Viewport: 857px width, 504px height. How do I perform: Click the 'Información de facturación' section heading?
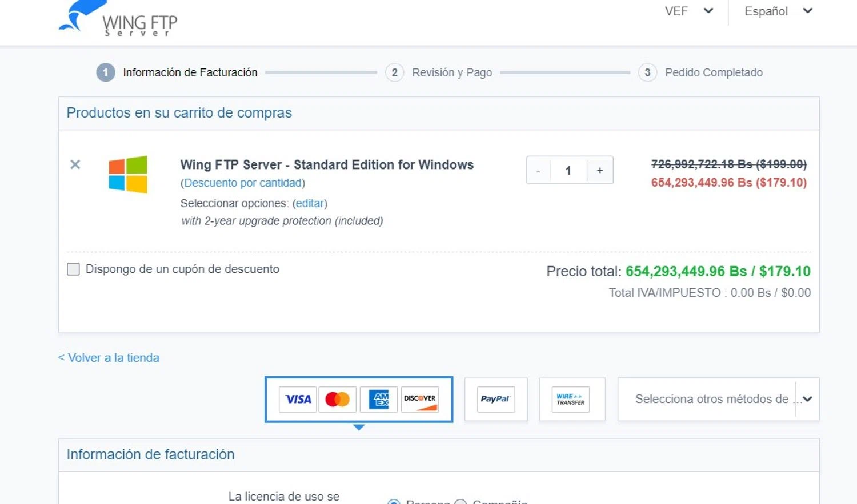(x=150, y=454)
